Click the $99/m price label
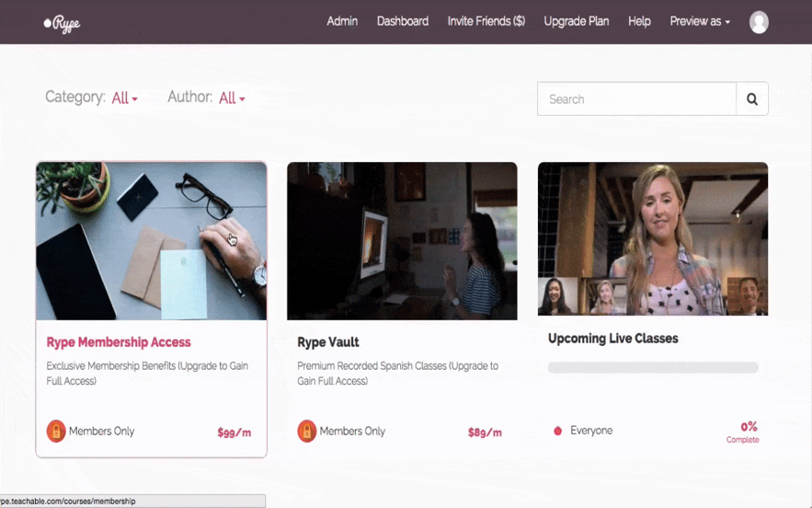Screen dimensions: 812x508 234,433
